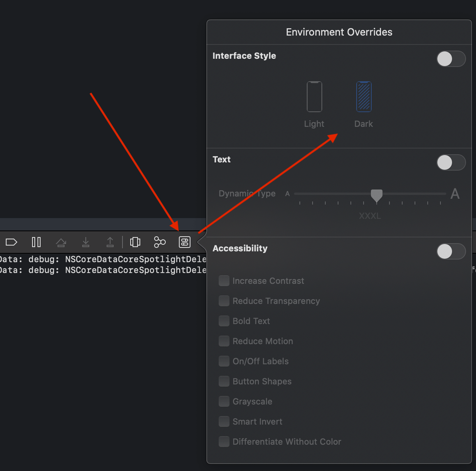Enable the Text override switch
476x471 pixels.
(x=451, y=162)
